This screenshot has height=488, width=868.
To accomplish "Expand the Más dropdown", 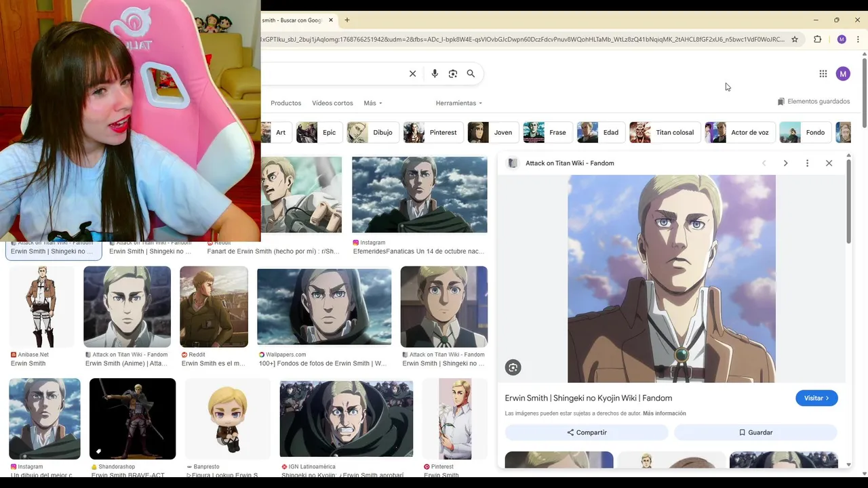I will coord(373,103).
